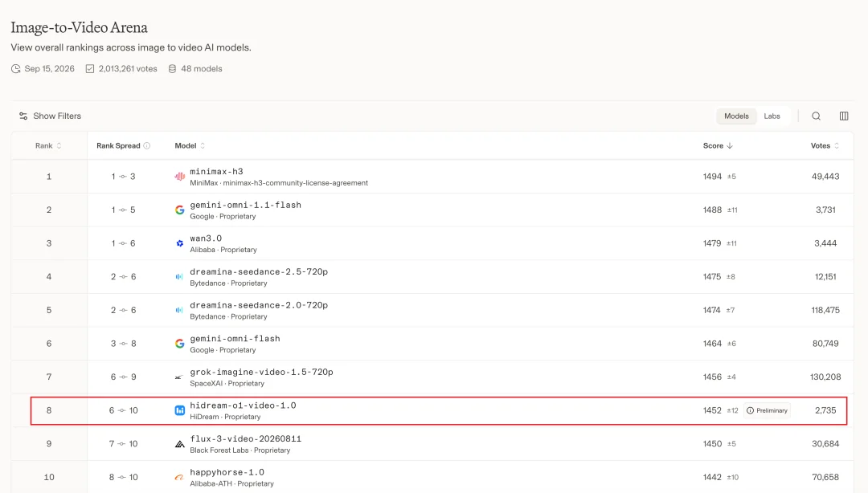Screen dimensions: 868x493
Task: Switch to the Labs tab
Action: (x=772, y=116)
